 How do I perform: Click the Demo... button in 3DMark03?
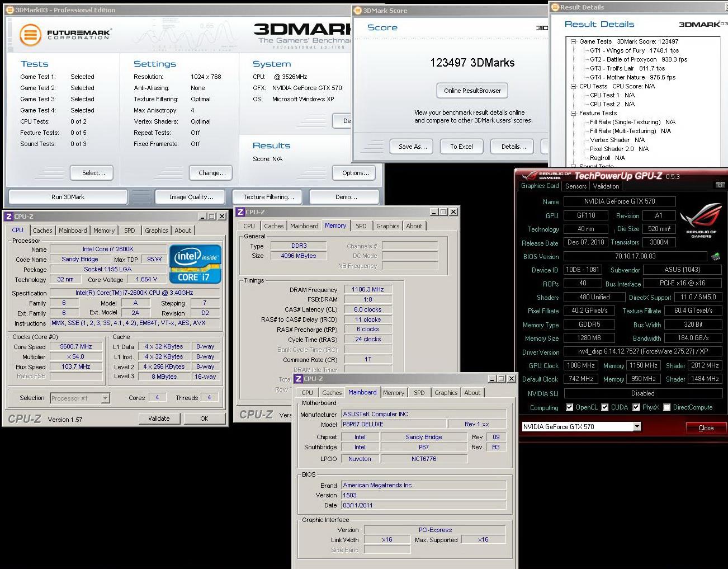pos(344,197)
